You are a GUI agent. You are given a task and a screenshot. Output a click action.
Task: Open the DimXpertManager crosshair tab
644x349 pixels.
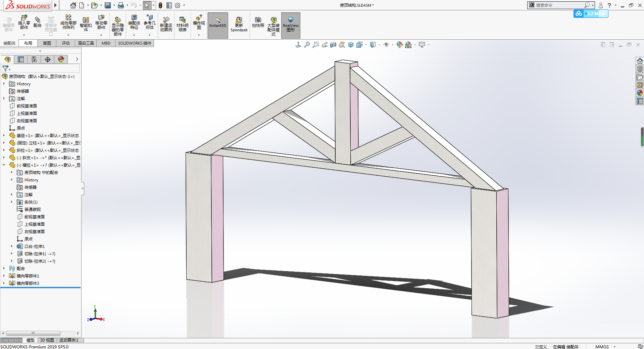pyautogui.click(x=48, y=59)
